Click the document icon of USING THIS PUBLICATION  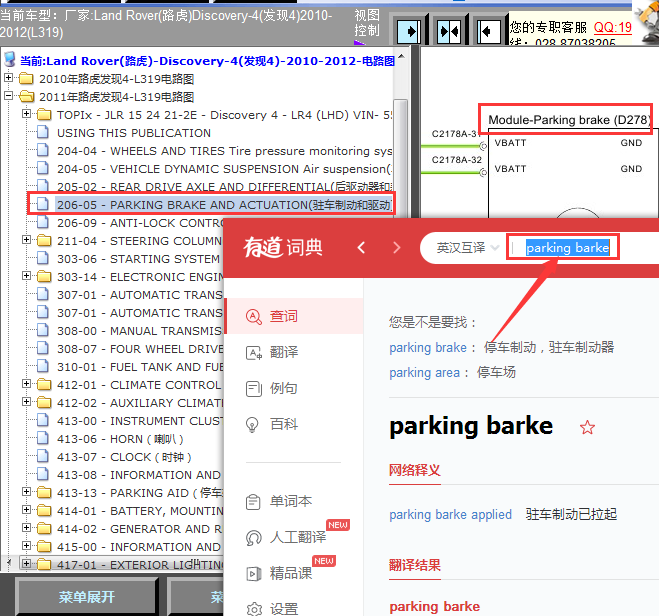coord(42,132)
